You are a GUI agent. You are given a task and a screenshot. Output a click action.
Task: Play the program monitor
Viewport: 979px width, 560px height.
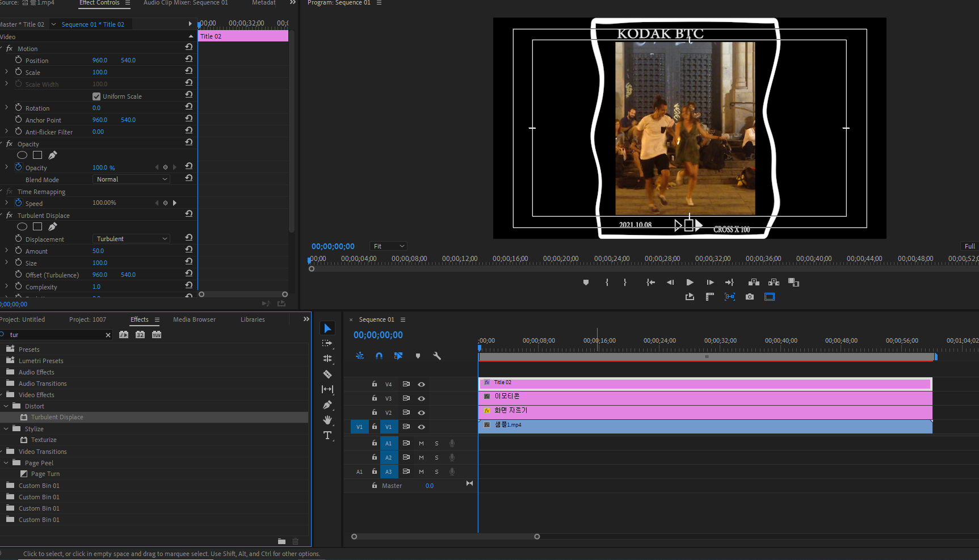click(690, 282)
